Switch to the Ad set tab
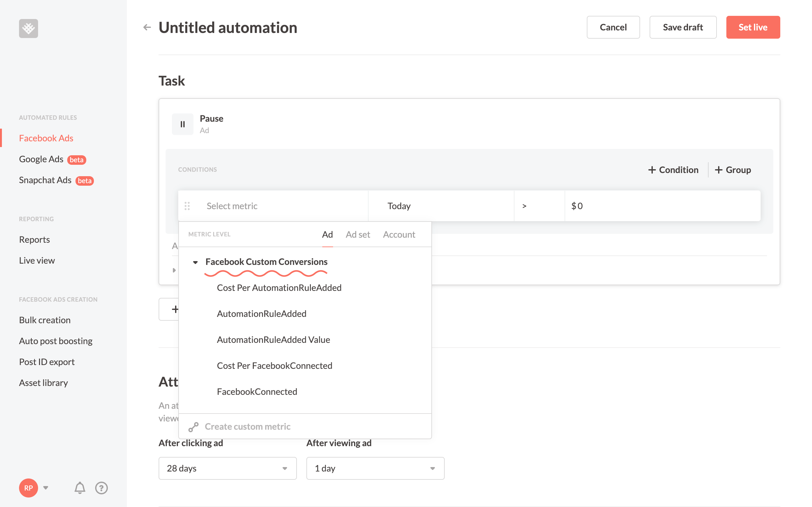The width and height of the screenshot is (812, 507). (x=358, y=234)
